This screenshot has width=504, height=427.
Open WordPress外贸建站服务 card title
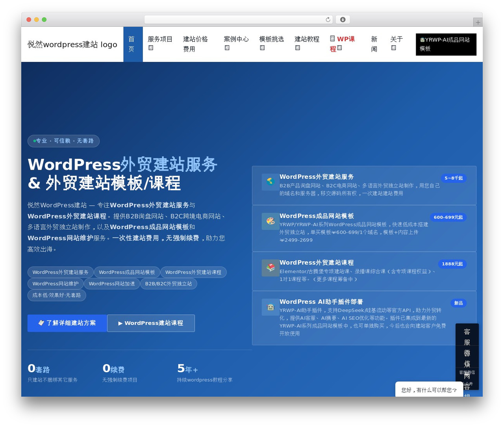pos(317,177)
